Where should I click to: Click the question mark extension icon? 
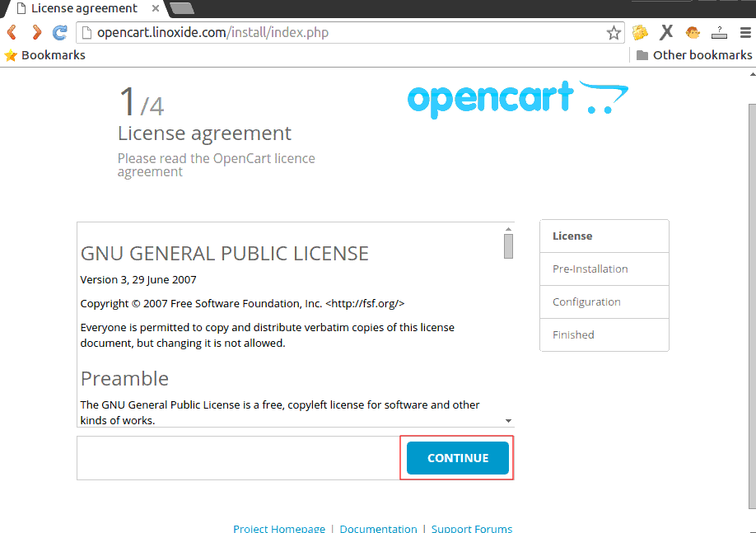pyautogui.click(x=719, y=33)
